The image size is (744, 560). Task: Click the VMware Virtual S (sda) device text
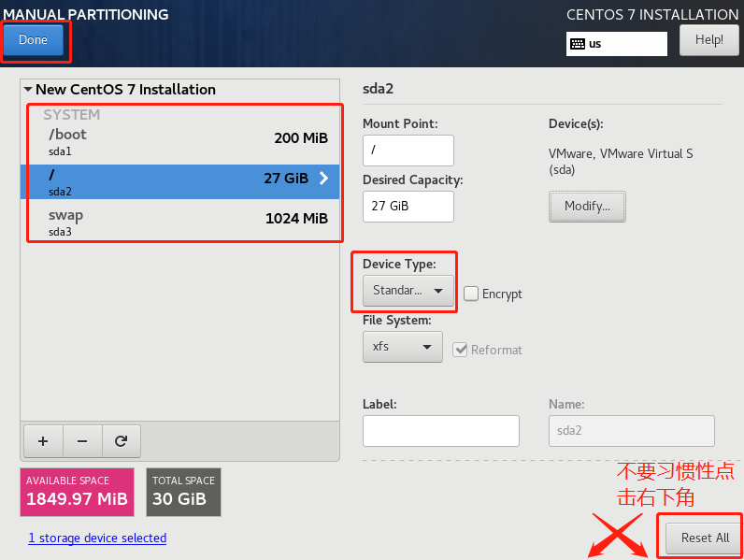pyautogui.click(x=621, y=162)
